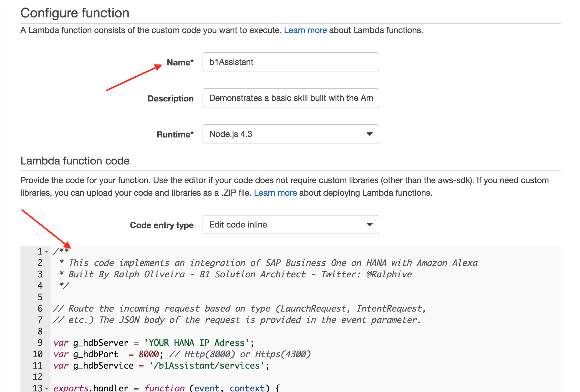Click line number 5 in gutter
580x392 pixels.
point(40,297)
